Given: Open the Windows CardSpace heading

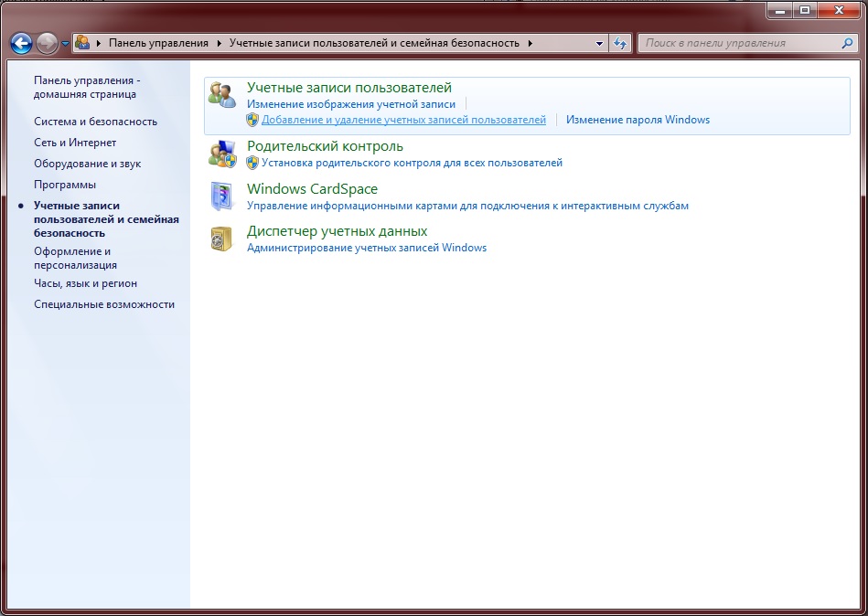Looking at the screenshot, I should [x=312, y=189].
